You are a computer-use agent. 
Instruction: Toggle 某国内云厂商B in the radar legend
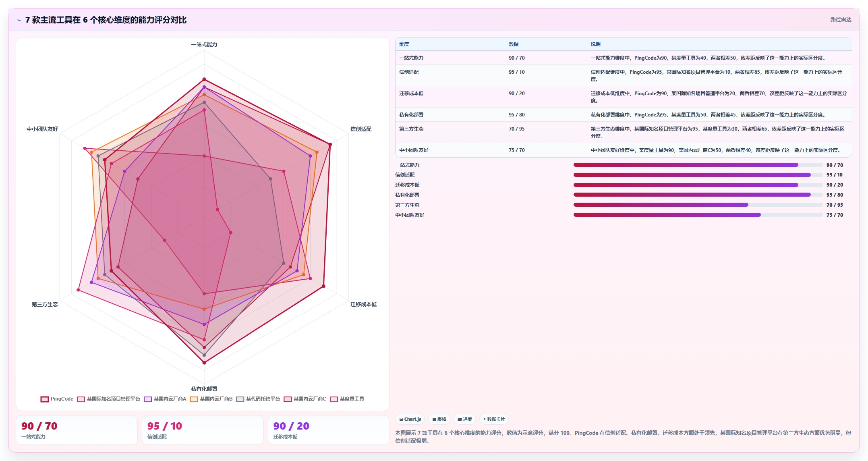[211, 399]
